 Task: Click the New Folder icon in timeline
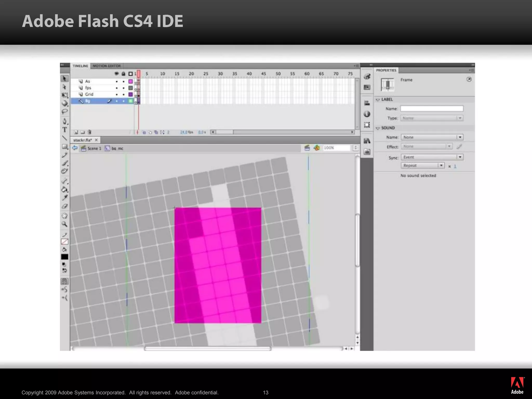point(83,132)
